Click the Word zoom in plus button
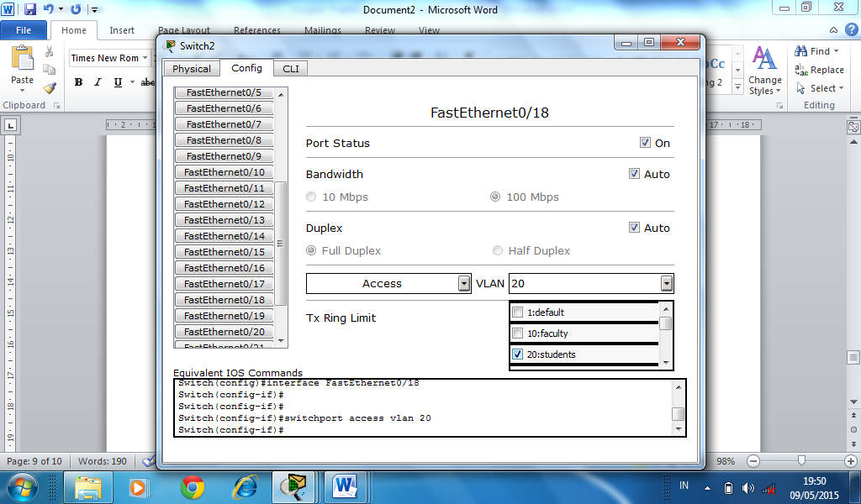 (x=851, y=461)
